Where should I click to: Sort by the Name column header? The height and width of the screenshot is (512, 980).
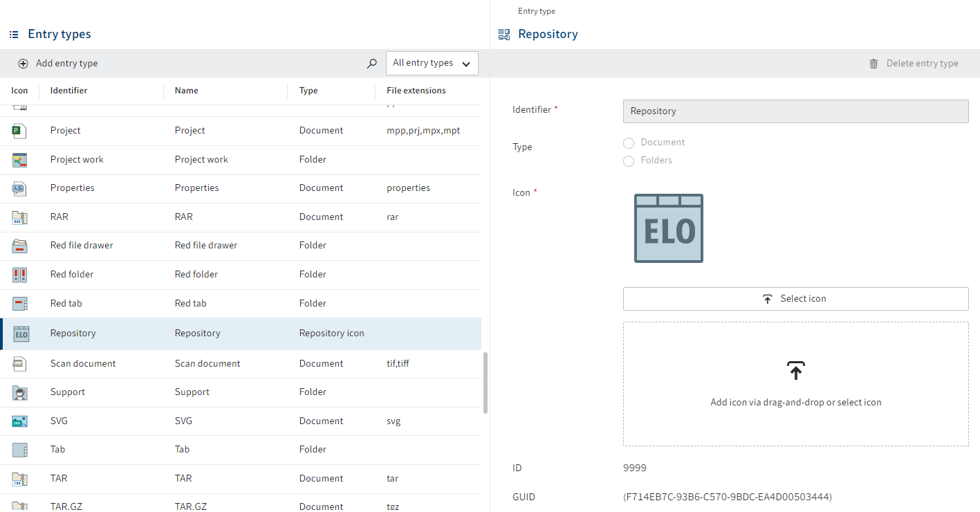186,91
